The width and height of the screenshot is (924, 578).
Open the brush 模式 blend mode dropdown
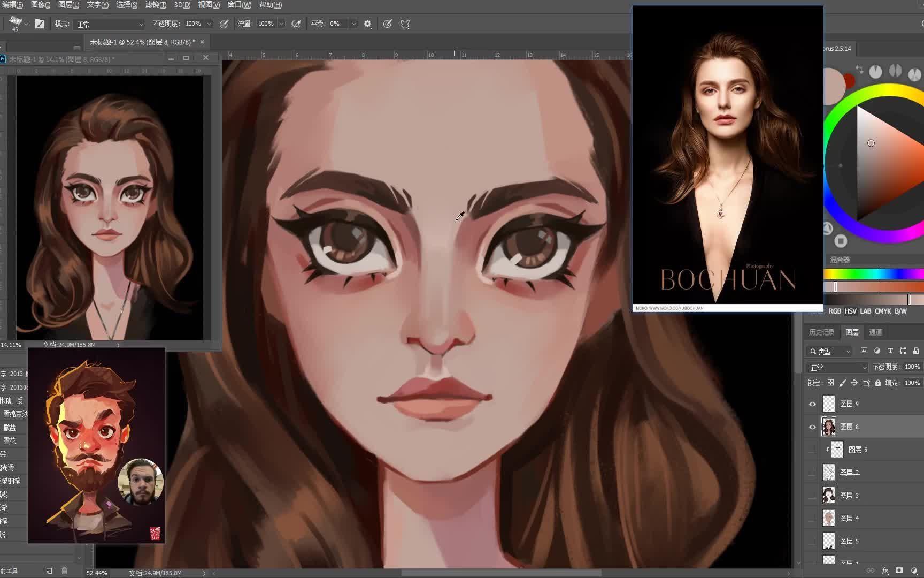109,24
